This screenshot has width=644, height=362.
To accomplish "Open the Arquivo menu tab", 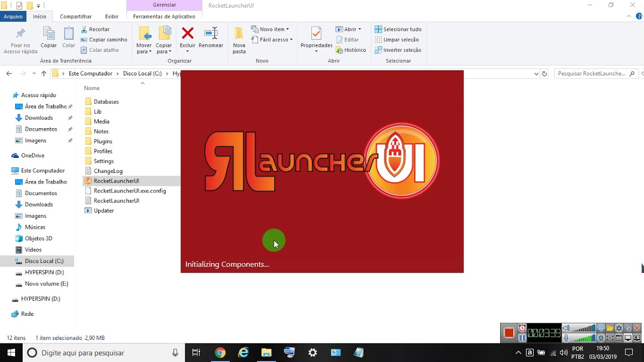I will 13,17.
